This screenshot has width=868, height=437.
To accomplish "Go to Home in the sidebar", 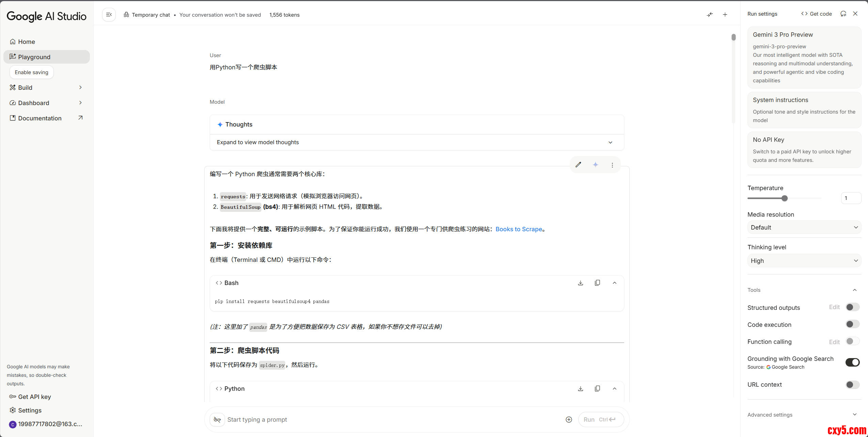I will (27, 42).
